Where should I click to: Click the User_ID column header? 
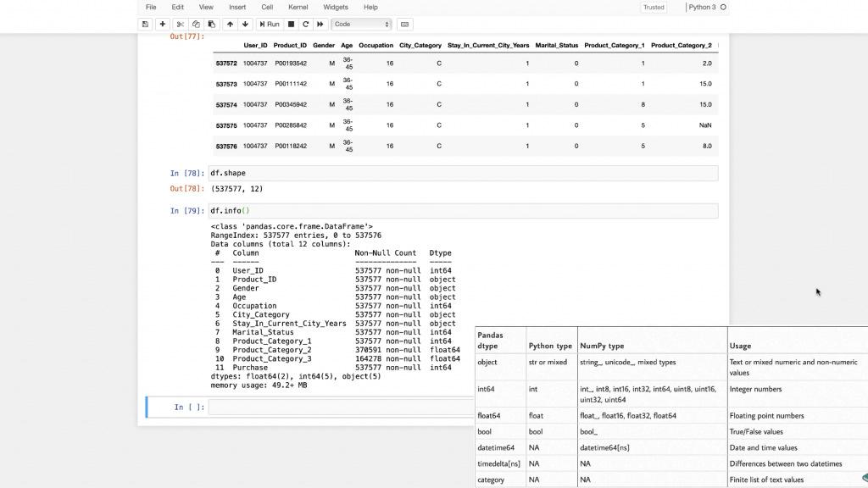click(x=255, y=46)
